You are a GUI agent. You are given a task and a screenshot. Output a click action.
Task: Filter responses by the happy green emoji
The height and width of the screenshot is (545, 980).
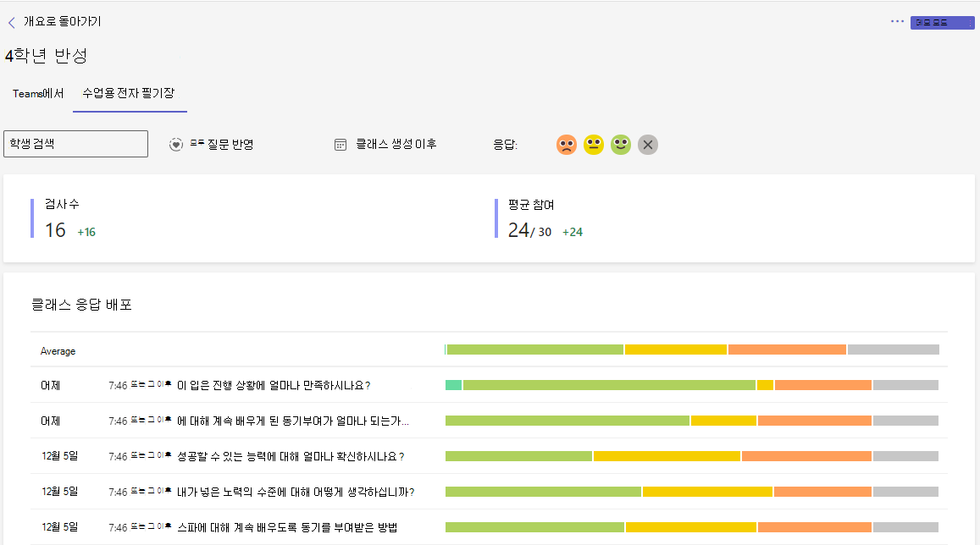pos(621,145)
